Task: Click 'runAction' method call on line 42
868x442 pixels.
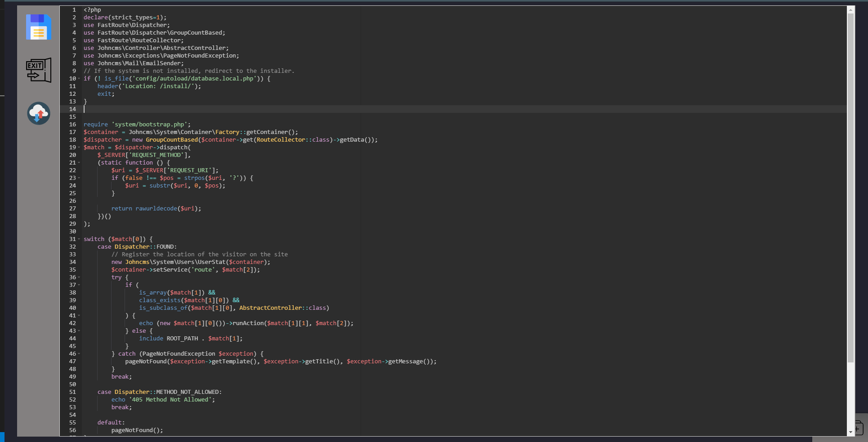Action: point(248,323)
